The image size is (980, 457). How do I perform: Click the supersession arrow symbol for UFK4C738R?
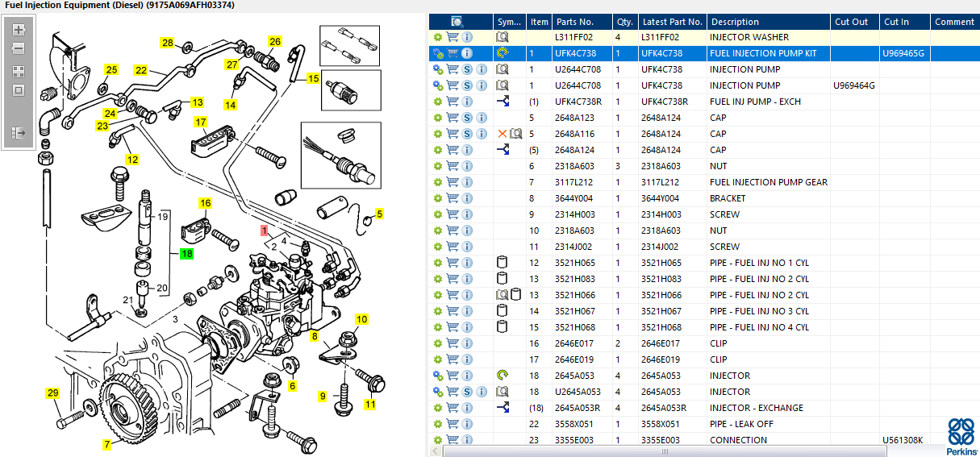(503, 102)
